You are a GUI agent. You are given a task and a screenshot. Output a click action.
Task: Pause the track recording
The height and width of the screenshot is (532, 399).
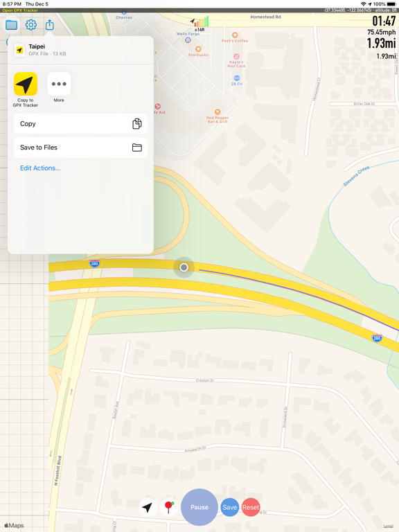pyautogui.click(x=199, y=507)
